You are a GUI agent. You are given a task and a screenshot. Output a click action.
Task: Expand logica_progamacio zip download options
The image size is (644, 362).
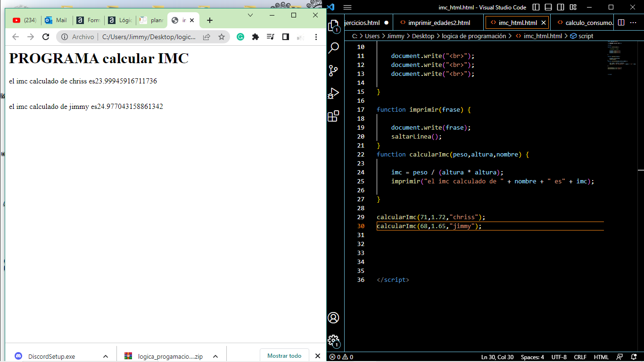coord(215,356)
